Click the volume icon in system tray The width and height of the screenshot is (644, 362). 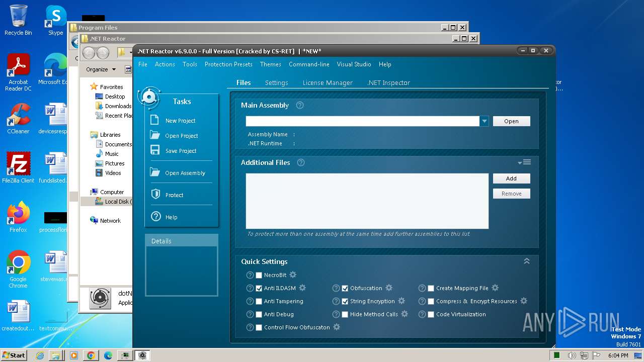(x=572, y=355)
